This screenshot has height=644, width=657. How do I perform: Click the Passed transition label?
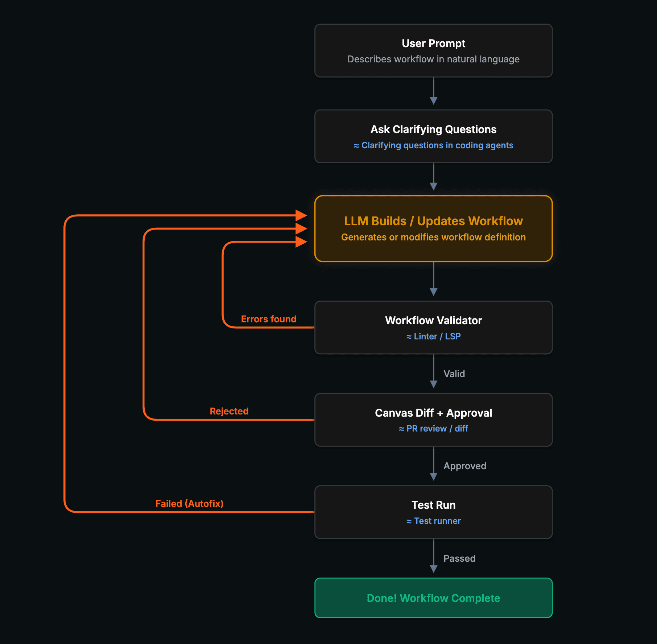(459, 558)
